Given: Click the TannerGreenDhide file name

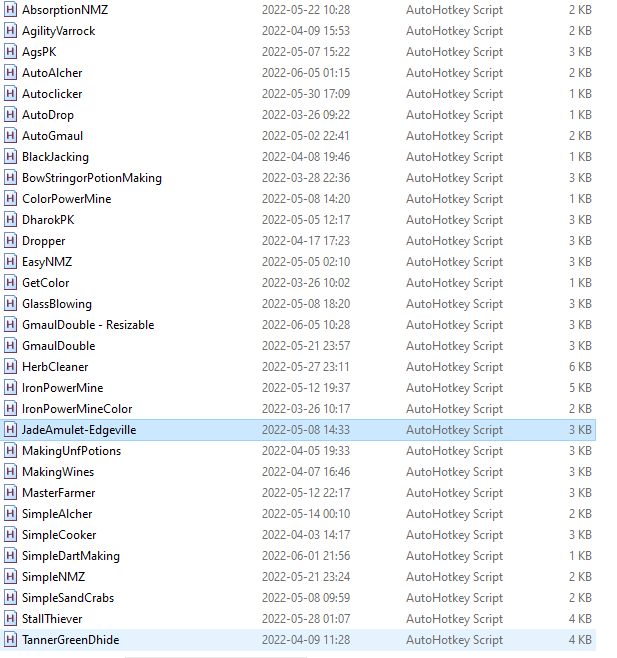Looking at the screenshot, I should click(x=71, y=640).
